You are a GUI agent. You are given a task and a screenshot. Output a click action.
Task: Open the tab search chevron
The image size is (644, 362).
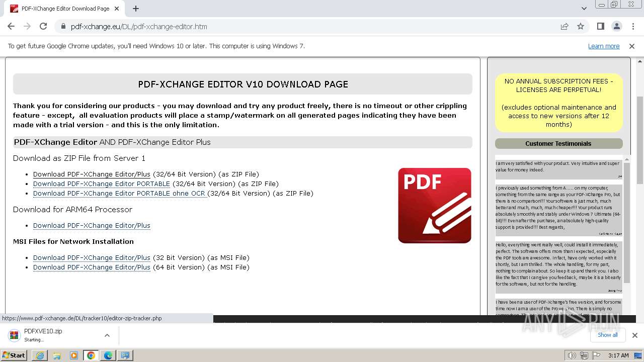coord(584,9)
